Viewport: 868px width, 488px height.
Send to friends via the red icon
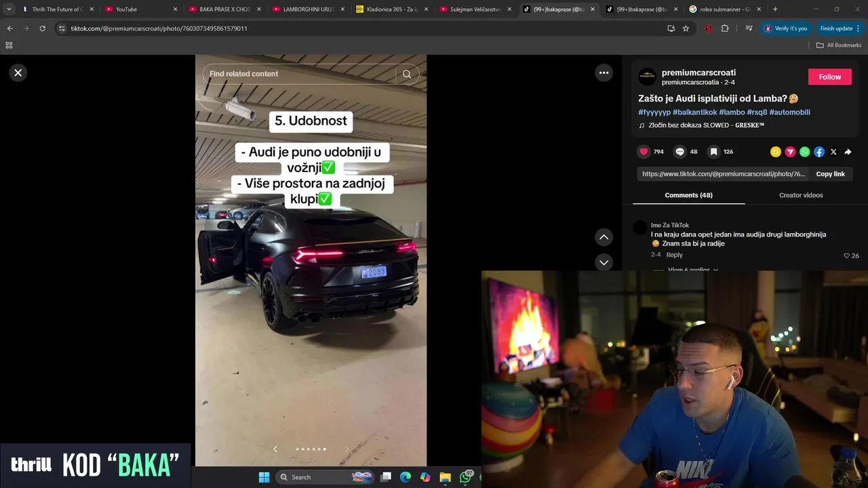790,152
